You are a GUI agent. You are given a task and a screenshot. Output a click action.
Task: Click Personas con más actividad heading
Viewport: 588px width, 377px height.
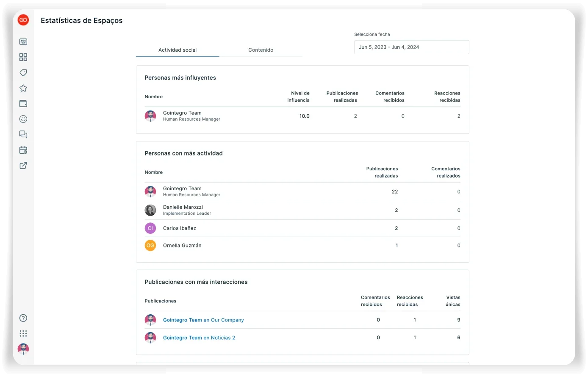coord(183,153)
